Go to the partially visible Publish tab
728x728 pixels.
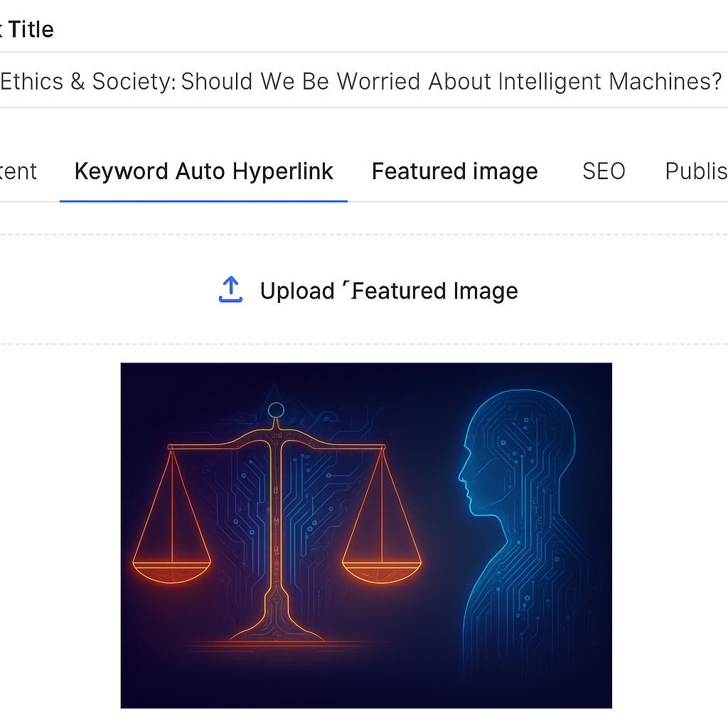[696, 171]
